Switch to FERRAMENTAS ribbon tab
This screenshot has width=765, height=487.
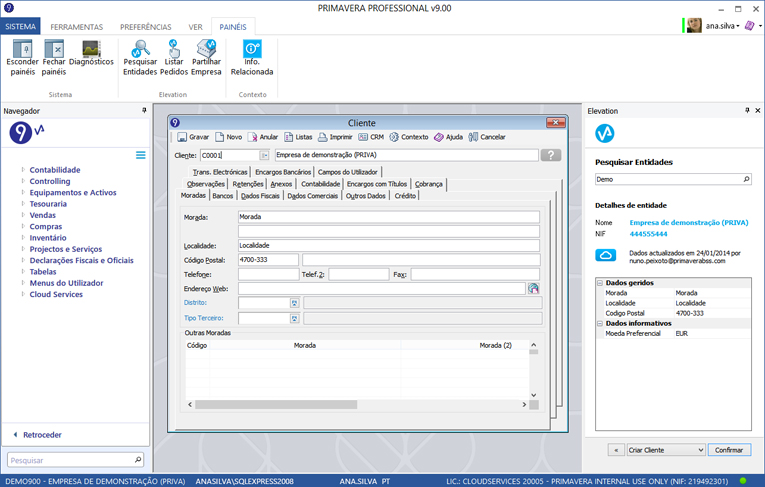pyautogui.click(x=77, y=27)
